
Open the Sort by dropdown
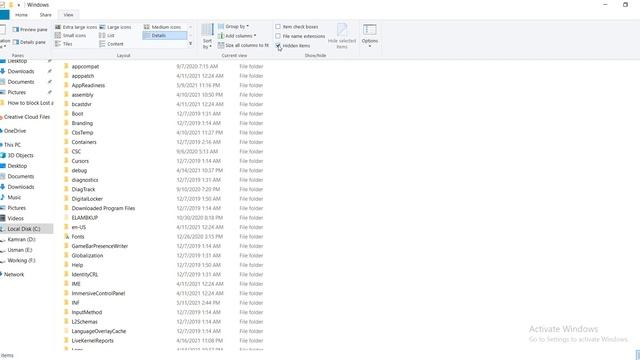coord(207,36)
